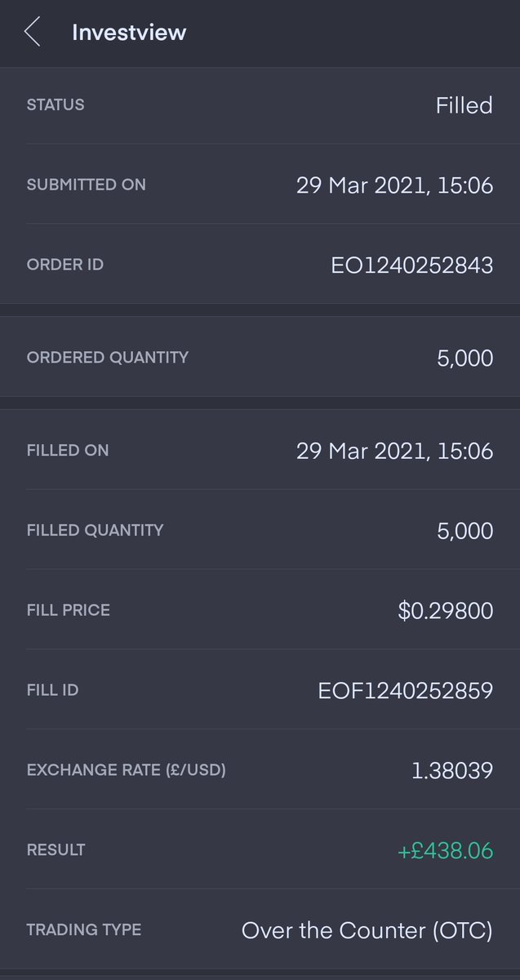The image size is (520, 980).
Task: Select the RESULT label
Action: coord(56,850)
